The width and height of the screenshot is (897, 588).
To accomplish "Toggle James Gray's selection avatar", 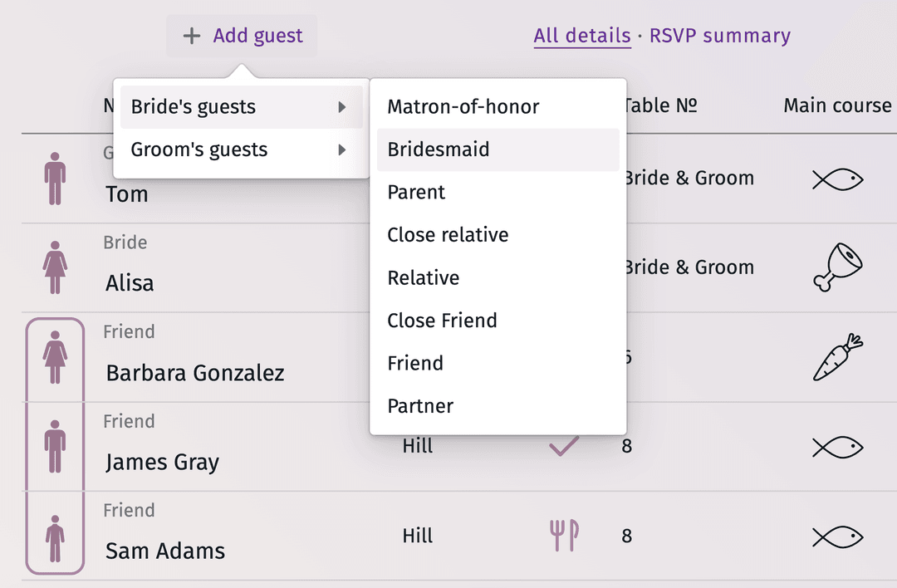I will 55,446.
